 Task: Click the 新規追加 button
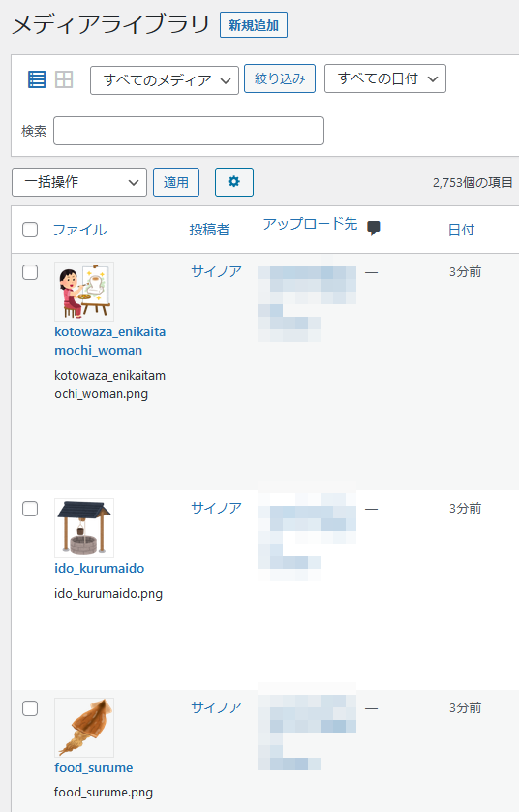pos(254,25)
